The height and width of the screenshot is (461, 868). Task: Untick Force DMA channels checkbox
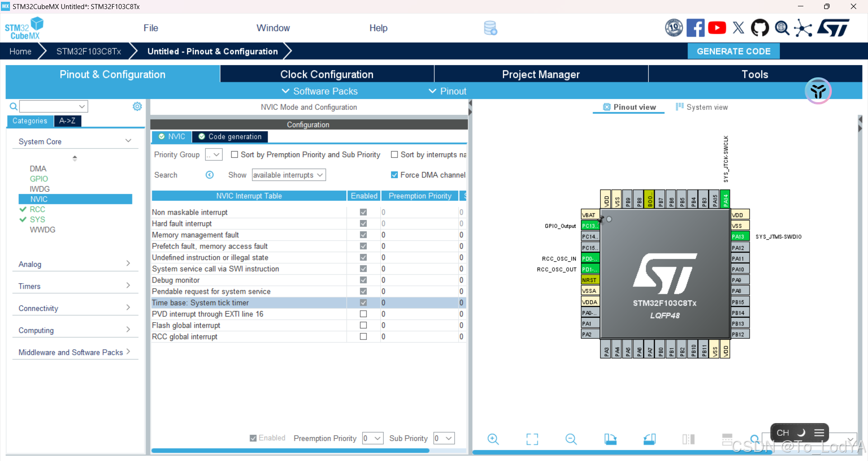pos(394,175)
